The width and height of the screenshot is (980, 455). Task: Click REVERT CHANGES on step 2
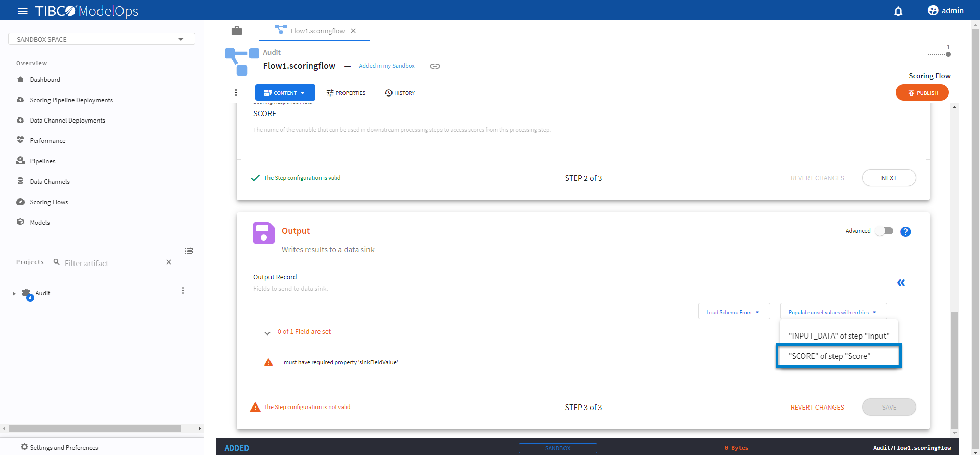tap(817, 178)
